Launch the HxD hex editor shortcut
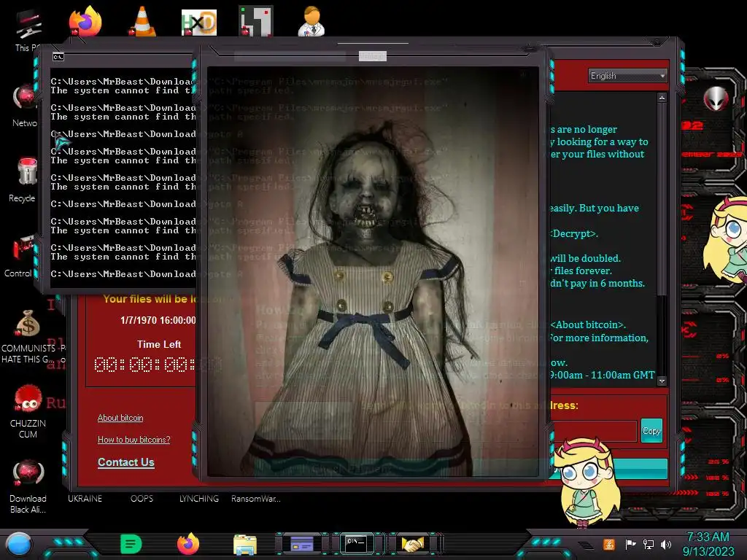 pyautogui.click(x=199, y=22)
